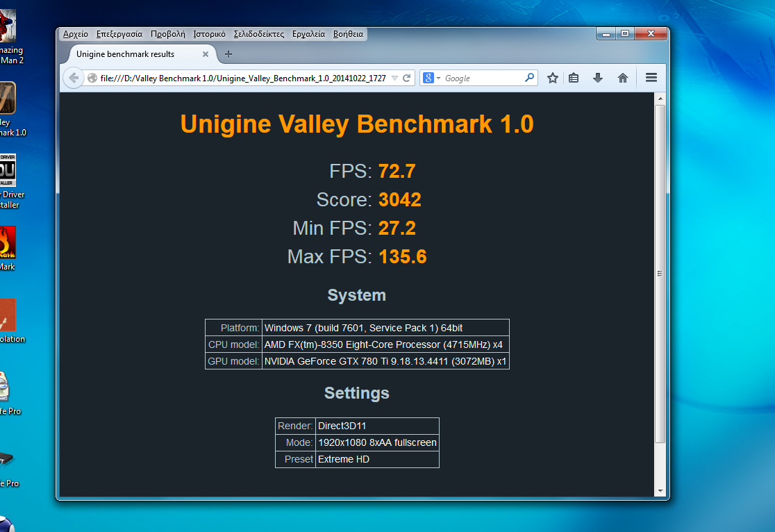Image resolution: width=775 pixels, height=532 pixels.
Task: Click the Settings section heading
Action: click(x=357, y=393)
